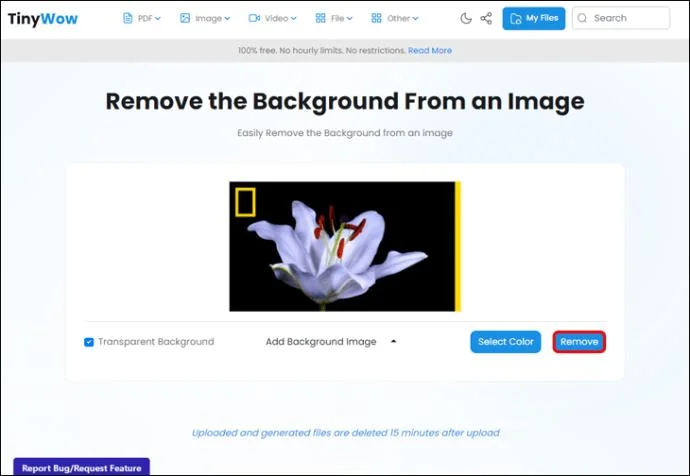Click the Video camera icon
The image size is (690, 476).
tap(254, 18)
